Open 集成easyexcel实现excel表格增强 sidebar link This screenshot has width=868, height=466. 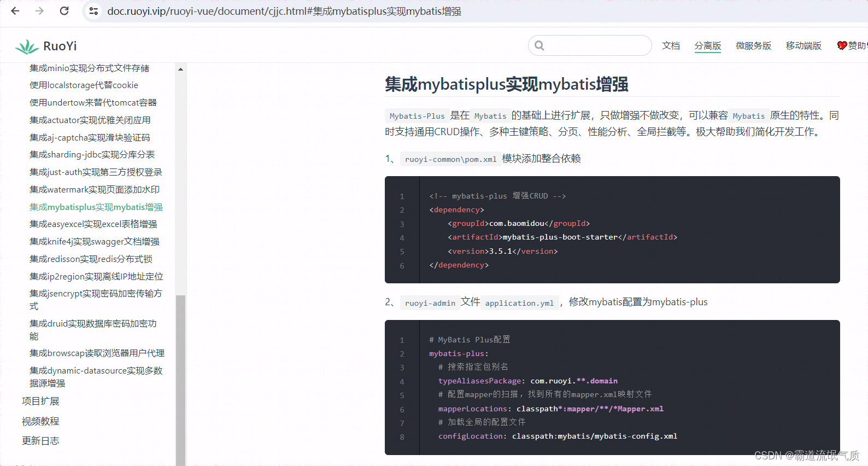(x=93, y=224)
